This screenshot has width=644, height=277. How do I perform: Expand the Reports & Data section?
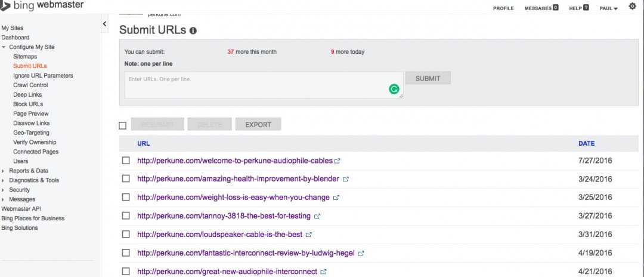pos(4,171)
